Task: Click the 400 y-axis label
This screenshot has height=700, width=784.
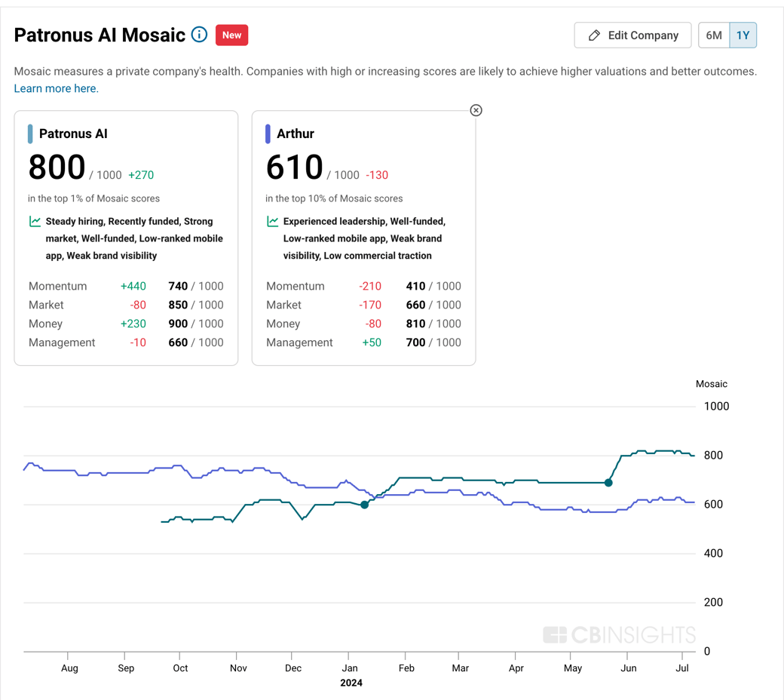Action: tap(713, 554)
